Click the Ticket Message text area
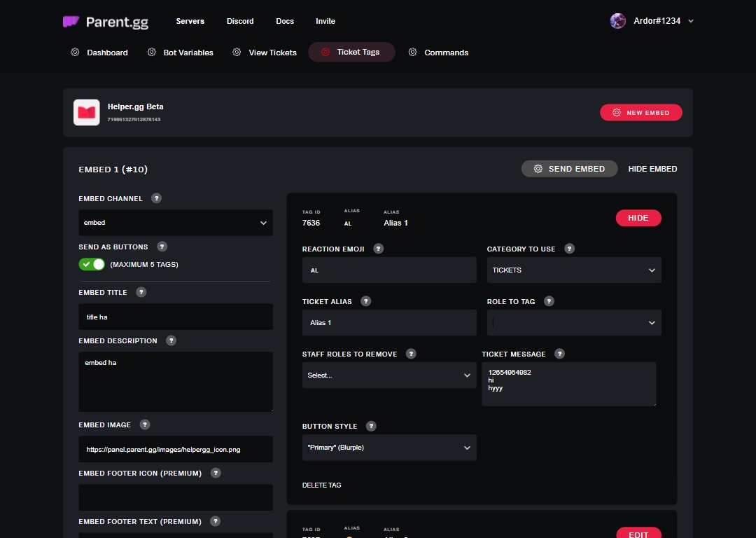Viewport: 756px width, 538px height. (569, 384)
